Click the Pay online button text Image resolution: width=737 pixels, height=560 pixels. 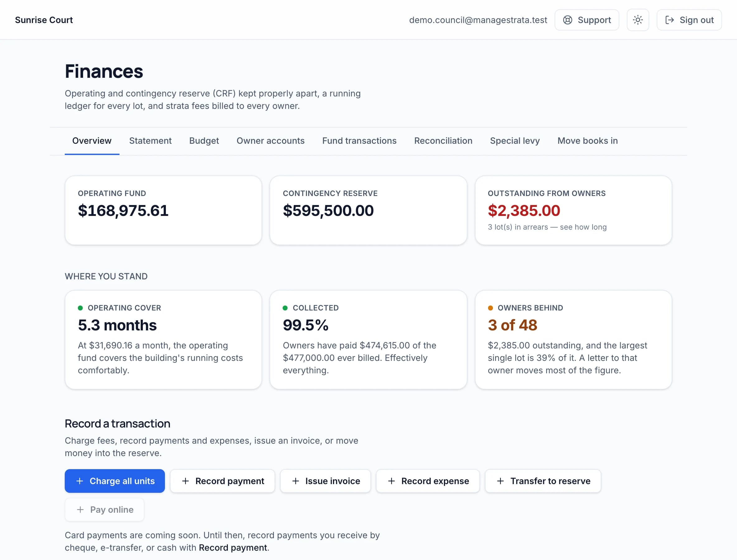pyautogui.click(x=112, y=510)
